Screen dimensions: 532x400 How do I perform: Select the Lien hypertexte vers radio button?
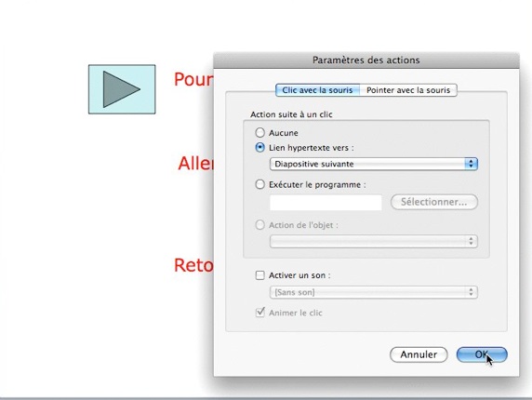click(x=259, y=148)
